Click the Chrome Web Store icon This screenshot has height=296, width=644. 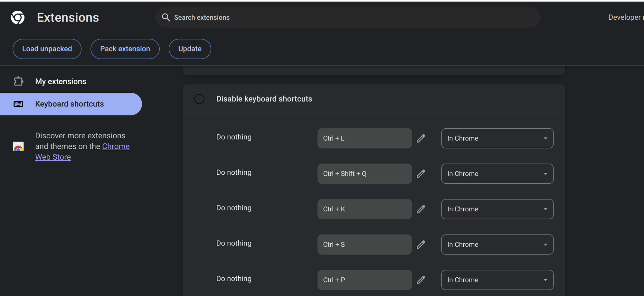pyautogui.click(x=18, y=146)
